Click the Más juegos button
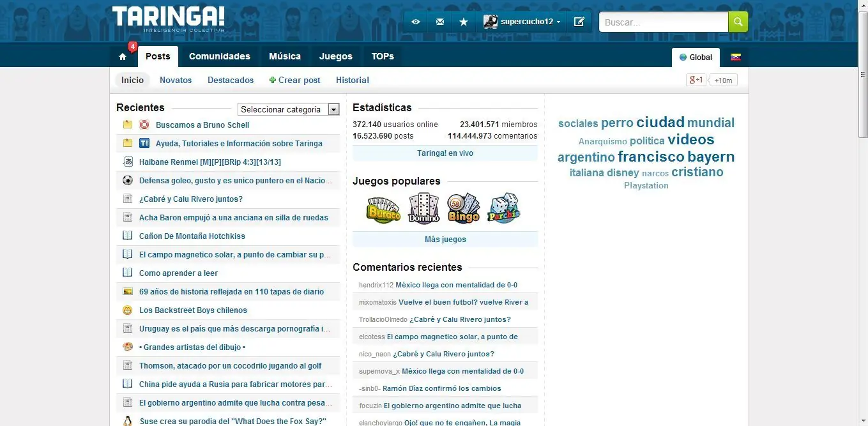This screenshot has width=868, height=426. click(445, 240)
